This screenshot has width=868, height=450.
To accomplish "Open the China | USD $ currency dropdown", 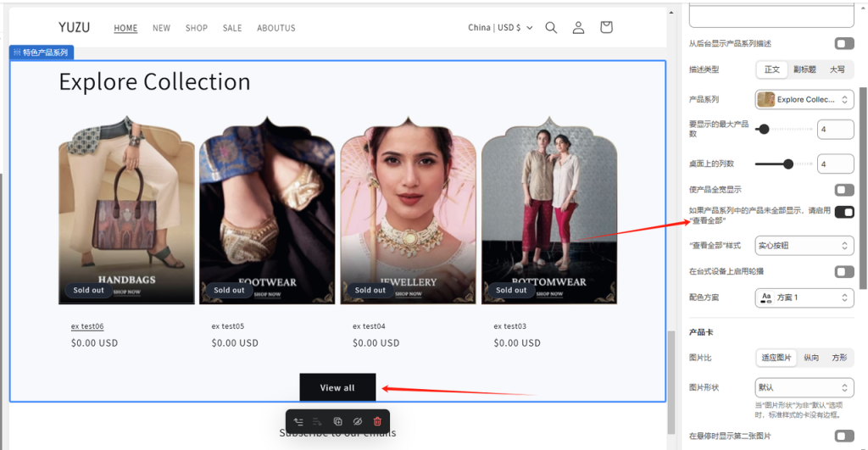I will click(500, 28).
